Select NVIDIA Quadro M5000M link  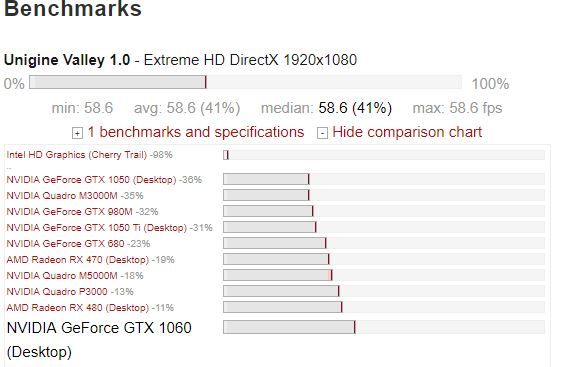point(62,276)
